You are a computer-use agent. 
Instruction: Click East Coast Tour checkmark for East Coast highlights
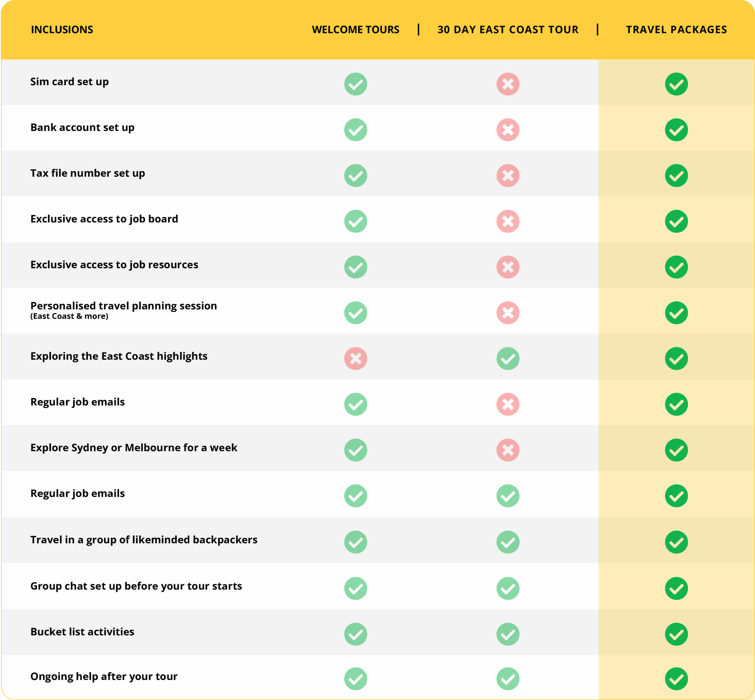508,359
